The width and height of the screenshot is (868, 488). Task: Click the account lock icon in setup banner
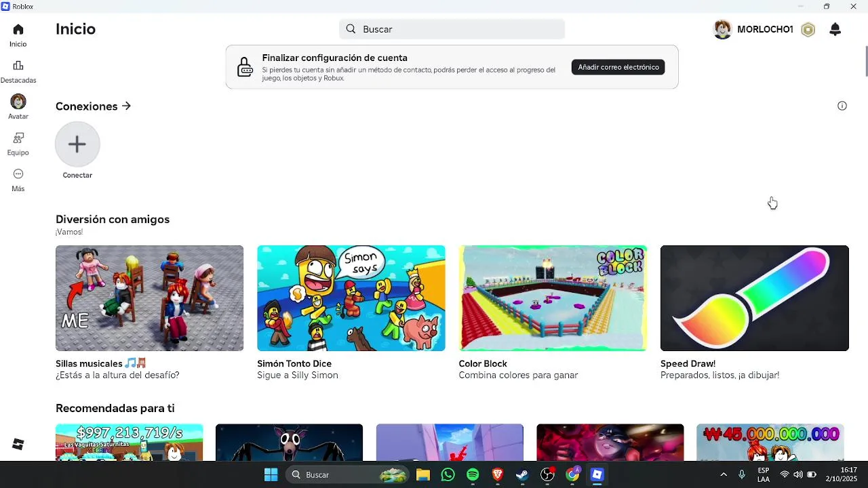[x=245, y=67]
